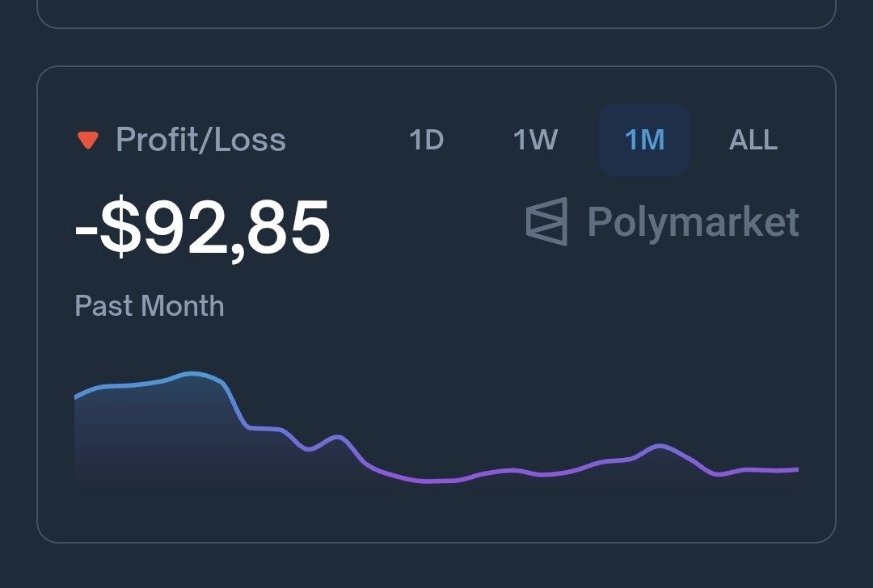
Task: Click the Past Month caption
Action: click(x=150, y=306)
